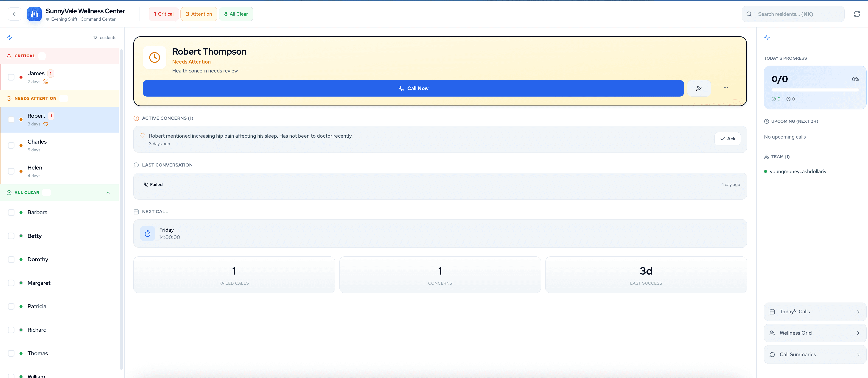Click the heart icon next to Robert's 3 days

[x=46, y=124]
